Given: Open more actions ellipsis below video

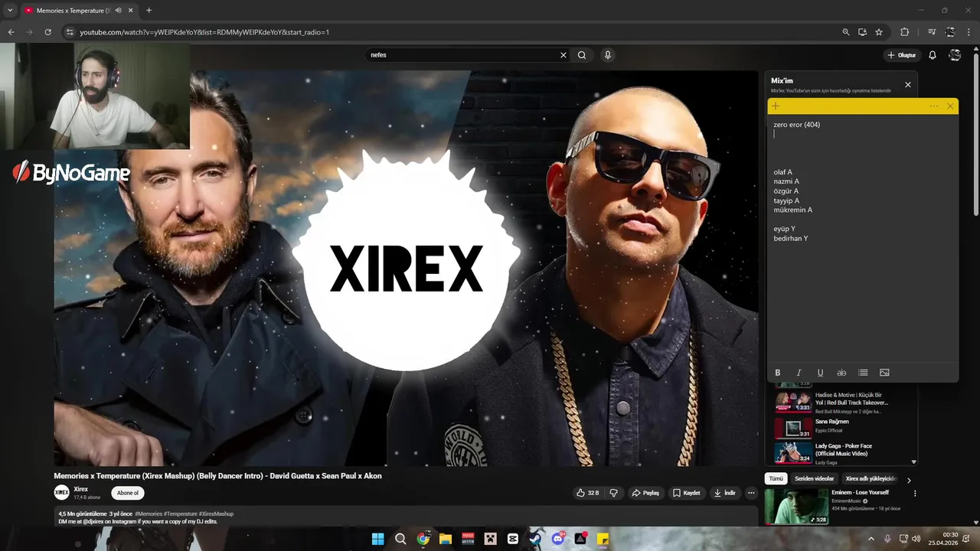Looking at the screenshot, I should 751,493.
